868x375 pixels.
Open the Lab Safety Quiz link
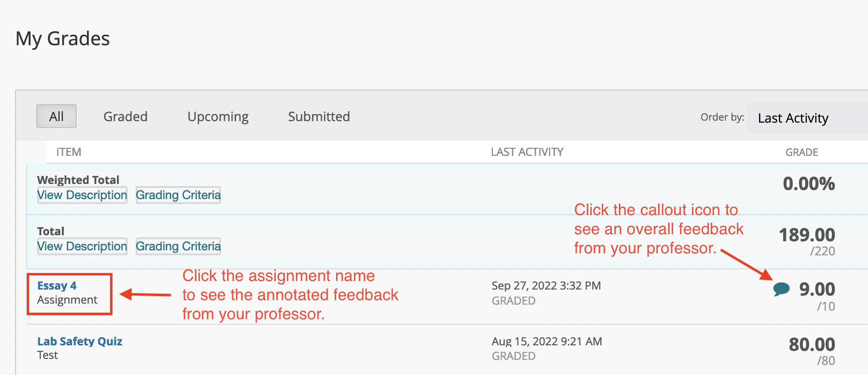pos(80,341)
